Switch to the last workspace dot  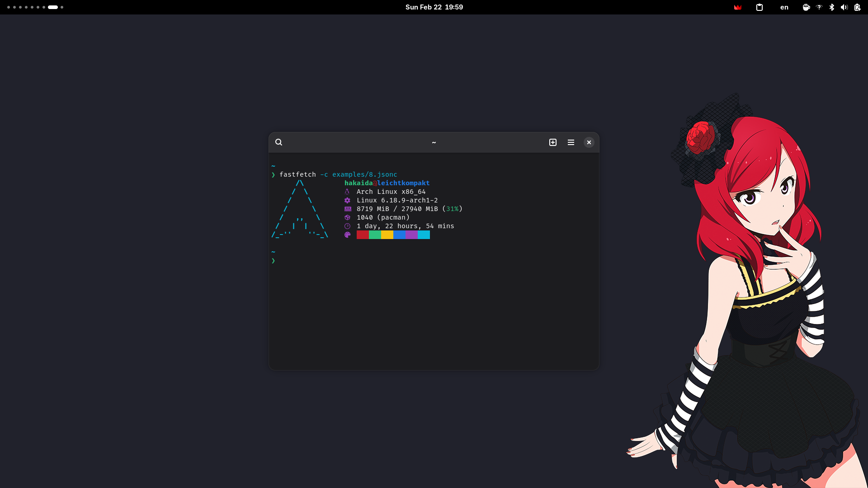click(x=62, y=7)
